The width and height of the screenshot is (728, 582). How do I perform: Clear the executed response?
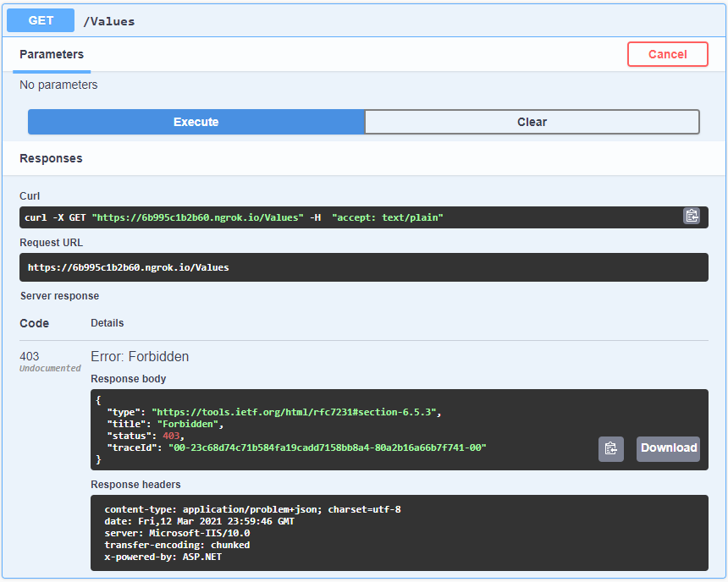pyautogui.click(x=532, y=122)
